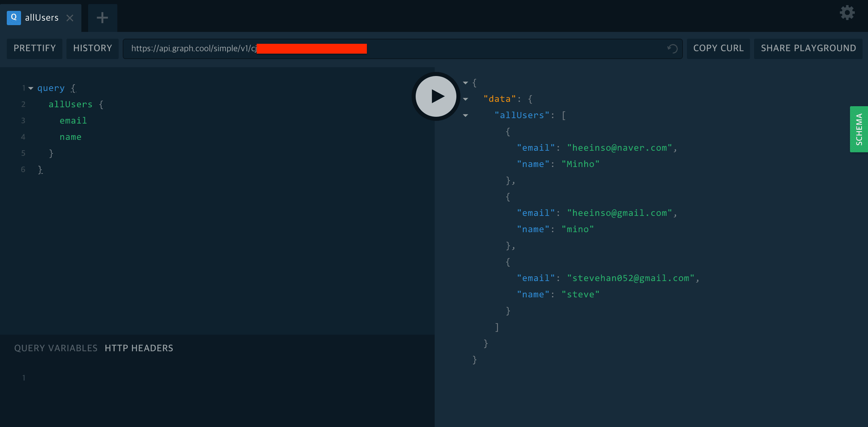
Task: Click Copy CURL button
Action: 718,49
